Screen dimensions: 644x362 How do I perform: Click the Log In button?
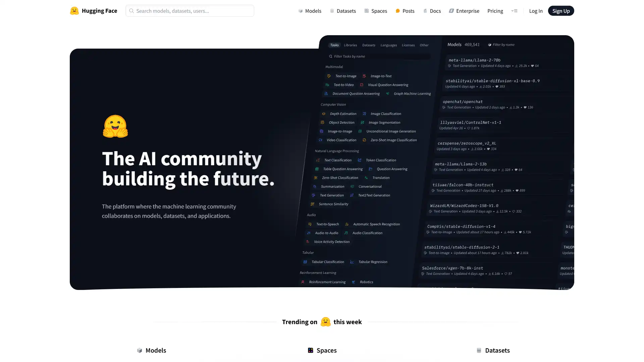536,11
